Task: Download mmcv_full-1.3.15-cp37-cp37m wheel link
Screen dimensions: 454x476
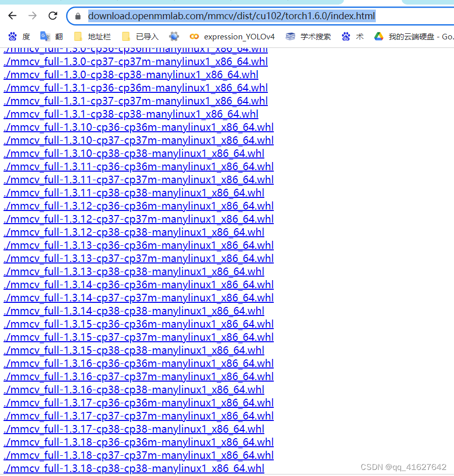Action: point(139,337)
